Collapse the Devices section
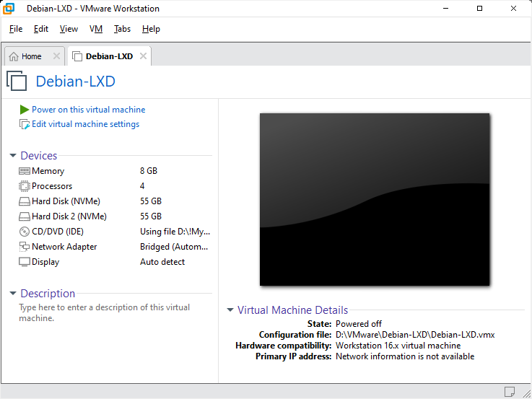 [13, 156]
